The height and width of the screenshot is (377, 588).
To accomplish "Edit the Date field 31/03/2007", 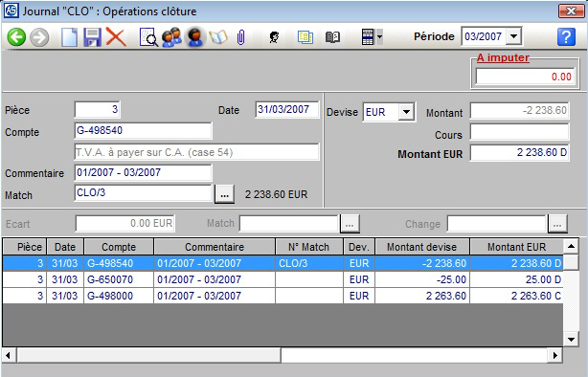I will click(287, 109).
